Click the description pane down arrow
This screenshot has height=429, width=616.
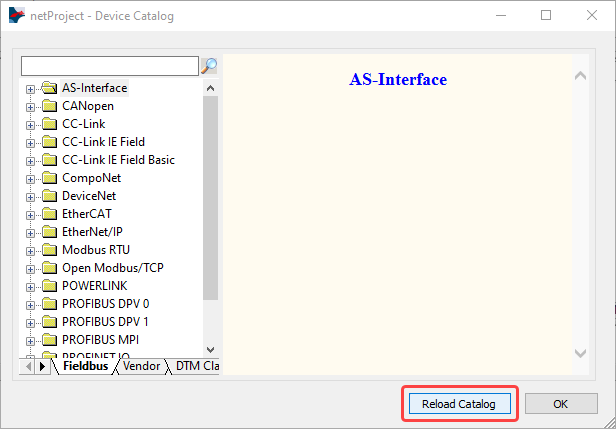coord(580,353)
